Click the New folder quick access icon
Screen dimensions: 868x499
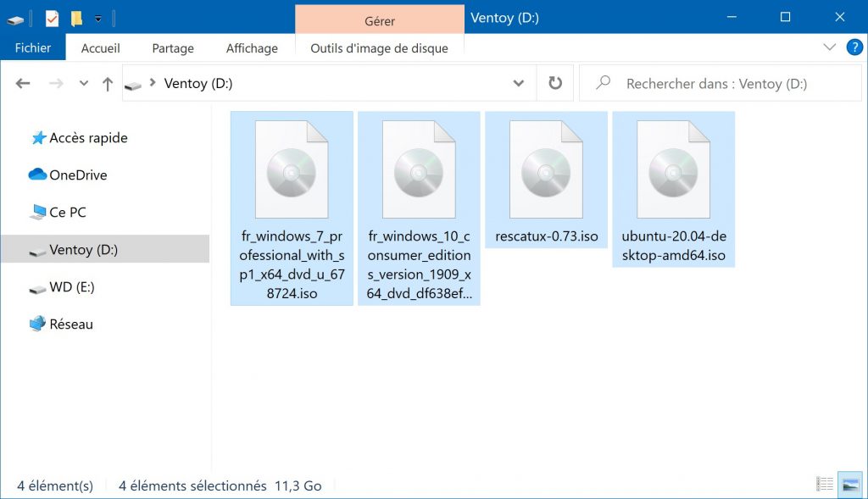coord(76,19)
